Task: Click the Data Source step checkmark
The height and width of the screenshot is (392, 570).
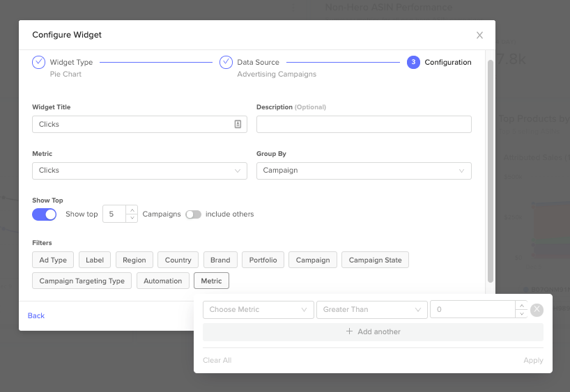Action: click(x=226, y=62)
